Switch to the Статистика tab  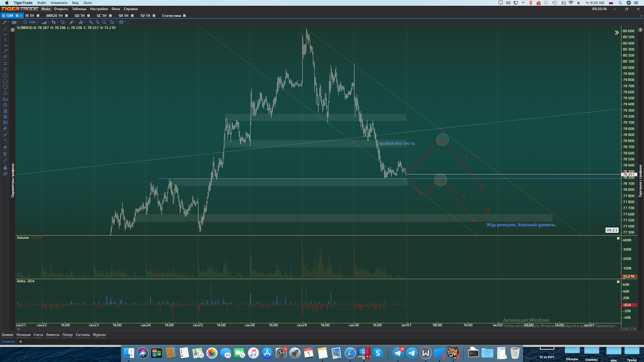[x=172, y=16]
